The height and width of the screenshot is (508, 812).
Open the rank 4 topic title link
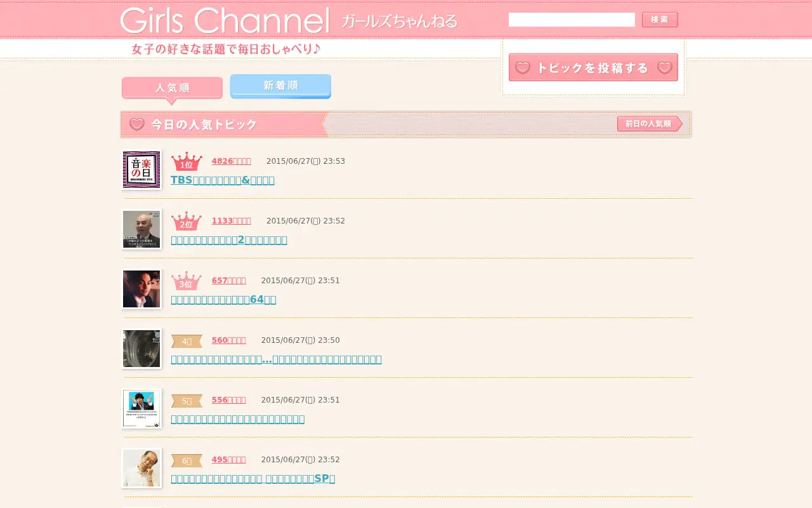(x=276, y=359)
